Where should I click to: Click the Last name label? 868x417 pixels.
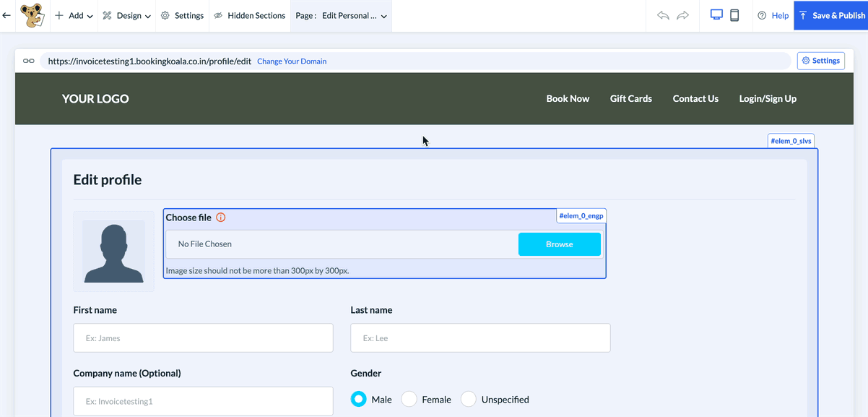(371, 310)
